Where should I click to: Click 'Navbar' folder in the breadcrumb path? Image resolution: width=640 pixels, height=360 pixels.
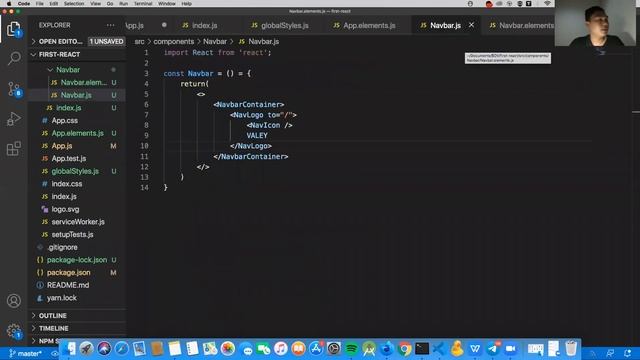[x=215, y=42]
